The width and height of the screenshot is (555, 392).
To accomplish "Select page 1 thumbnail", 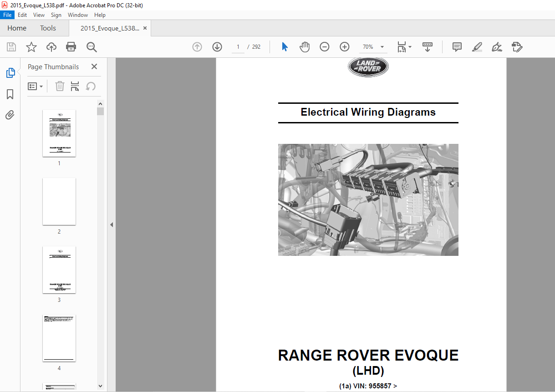I will tap(59, 133).
